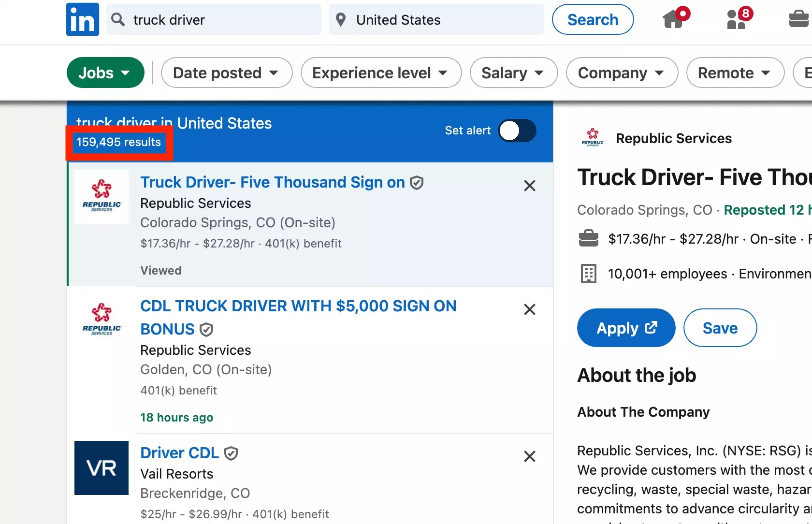
Task: Click briefcase icon beside salary details
Action: [588, 239]
